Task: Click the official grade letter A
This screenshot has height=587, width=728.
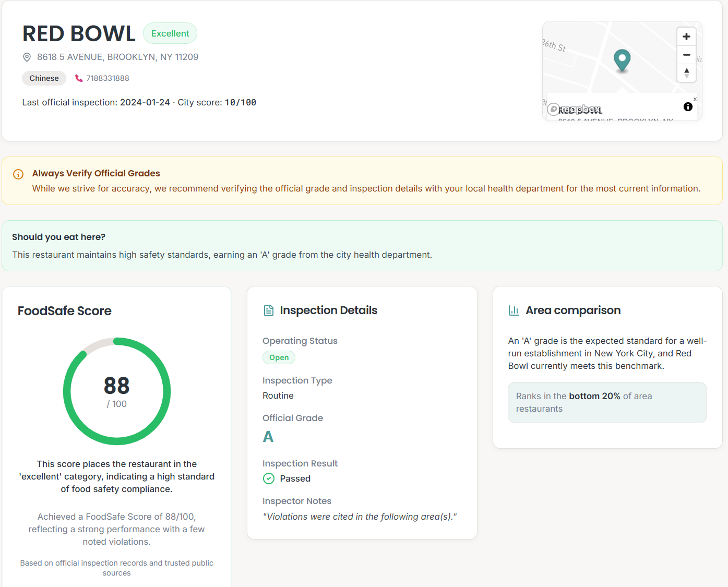Action: click(x=268, y=437)
